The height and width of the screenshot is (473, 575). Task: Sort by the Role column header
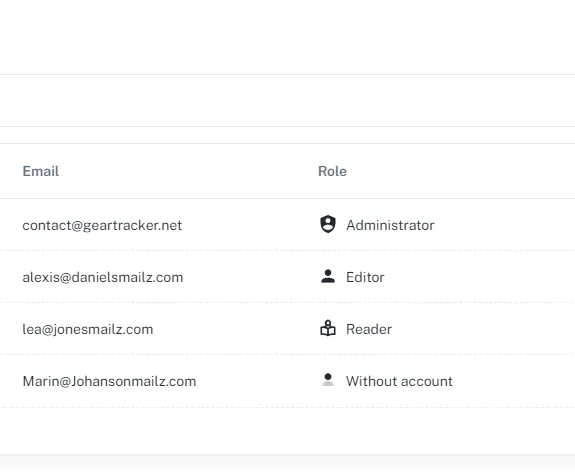332,171
